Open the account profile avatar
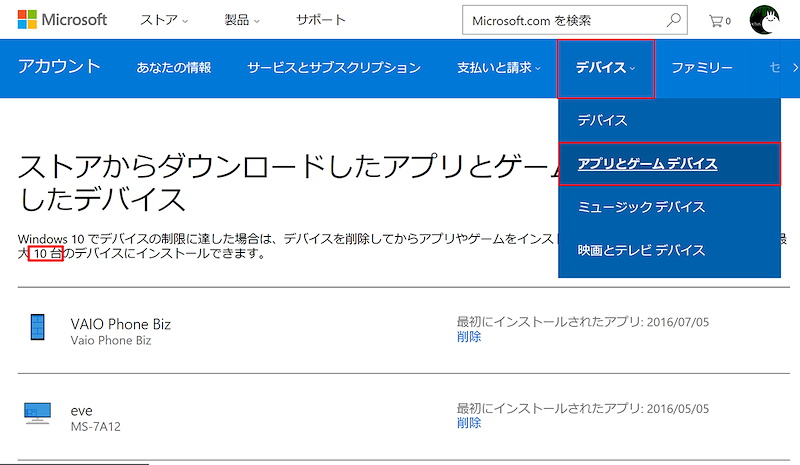Screen dimensions: 800x465 pos(764,20)
